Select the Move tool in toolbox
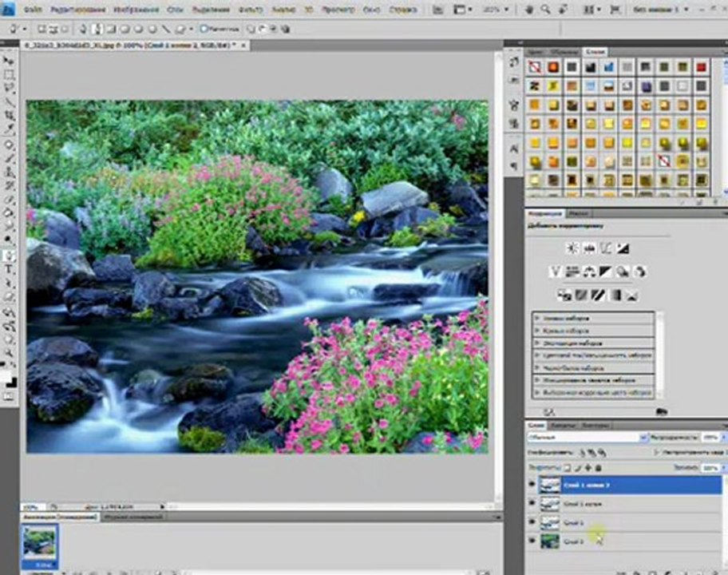 (8, 61)
